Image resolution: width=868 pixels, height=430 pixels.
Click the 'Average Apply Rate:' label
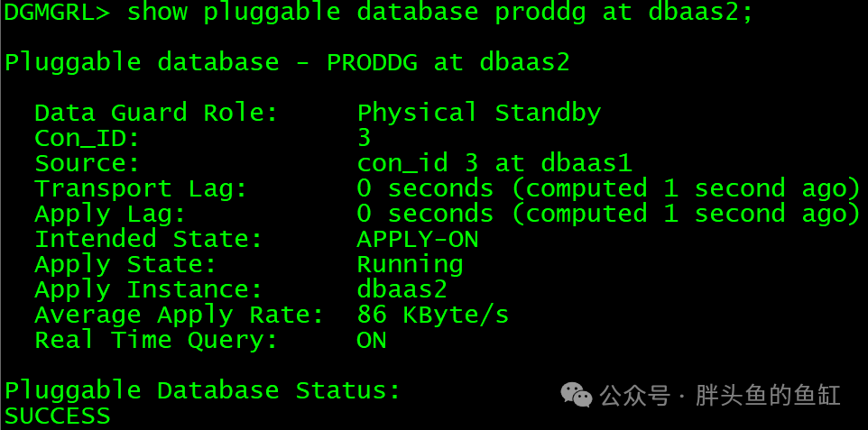tap(180, 316)
